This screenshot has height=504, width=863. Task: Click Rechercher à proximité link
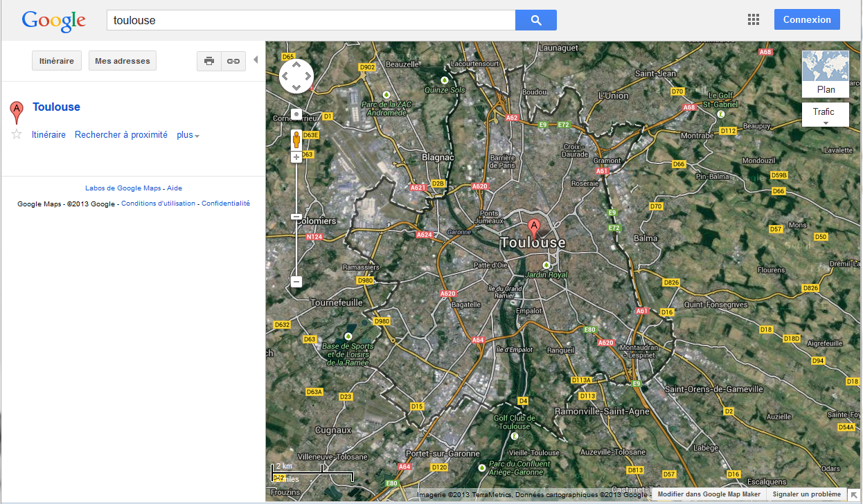tap(121, 135)
